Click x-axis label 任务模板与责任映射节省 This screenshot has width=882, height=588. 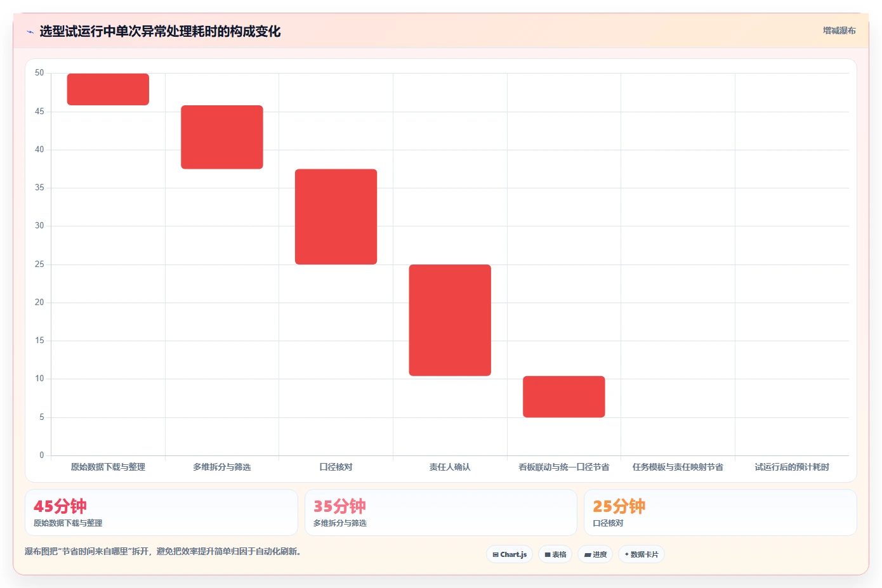(x=678, y=467)
